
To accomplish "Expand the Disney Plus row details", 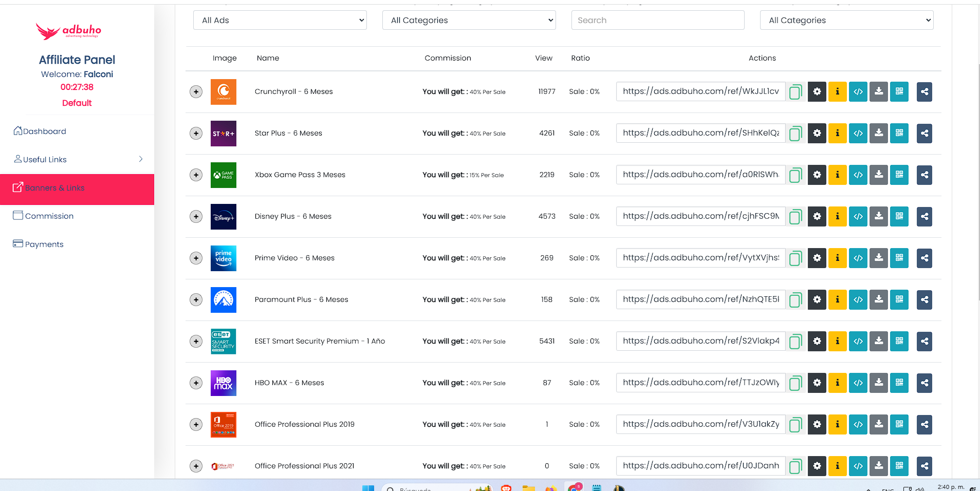I will (x=196, y=217).
